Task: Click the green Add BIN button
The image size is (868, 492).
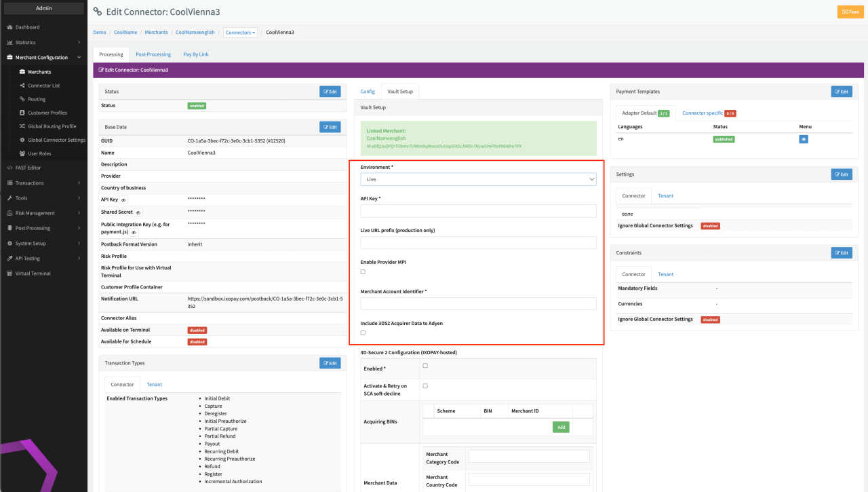Action: tap(561, 427)
